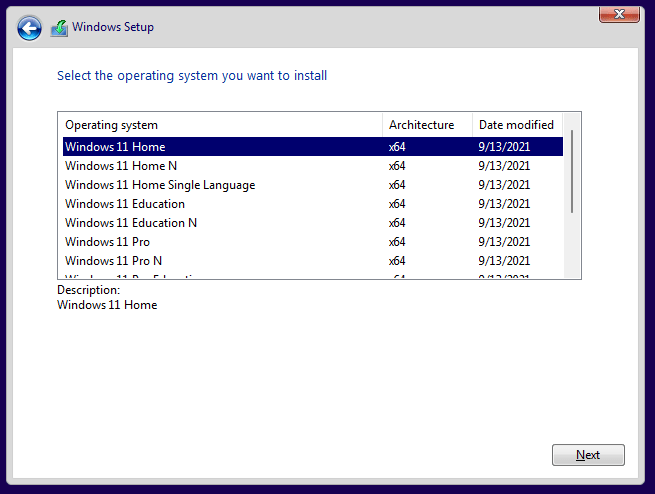The height and width of the screenshot is (494, 655).
Task: Select Windows 11 Home edition
Action: tap(115, 147)
